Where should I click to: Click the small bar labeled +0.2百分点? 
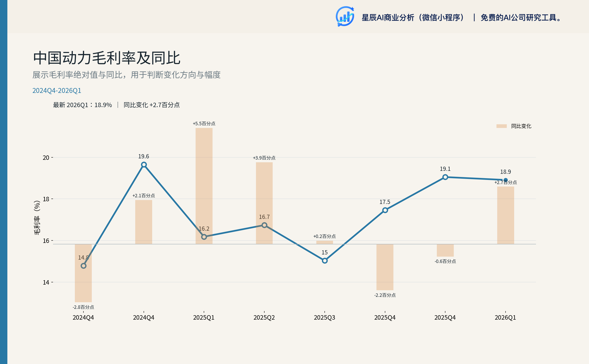point(325,242)
